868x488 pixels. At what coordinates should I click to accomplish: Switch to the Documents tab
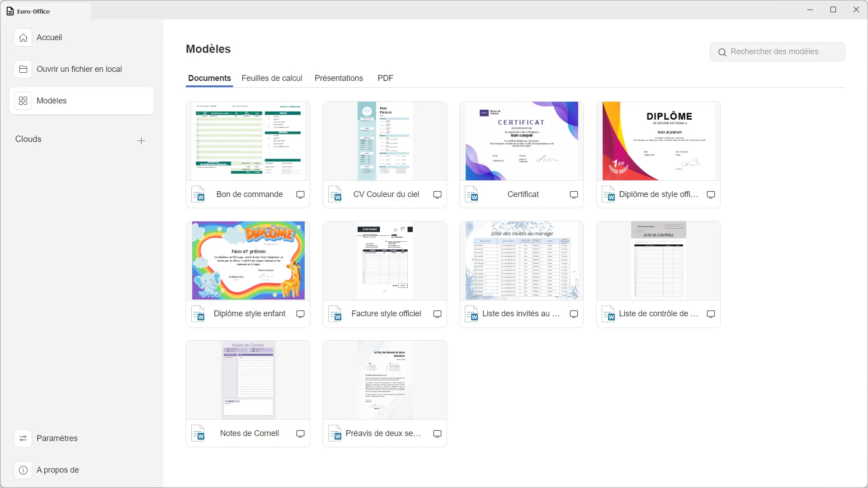coord(209,78)
